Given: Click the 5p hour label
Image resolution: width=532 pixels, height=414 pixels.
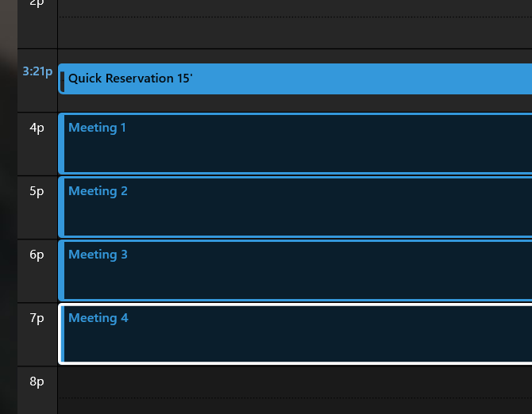Looking at the screenshot, I should (x=37, y=190).
